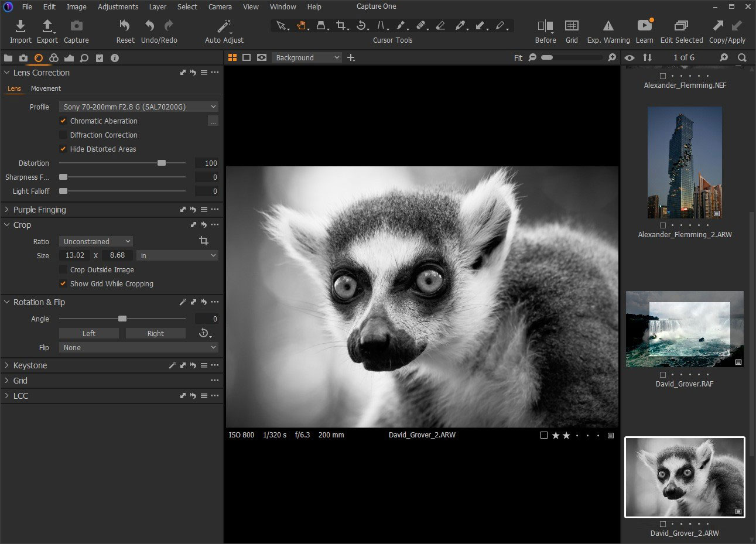Select the Crop cursor tool
This screenshot has height=544, width=756.
tap(341, 26)
